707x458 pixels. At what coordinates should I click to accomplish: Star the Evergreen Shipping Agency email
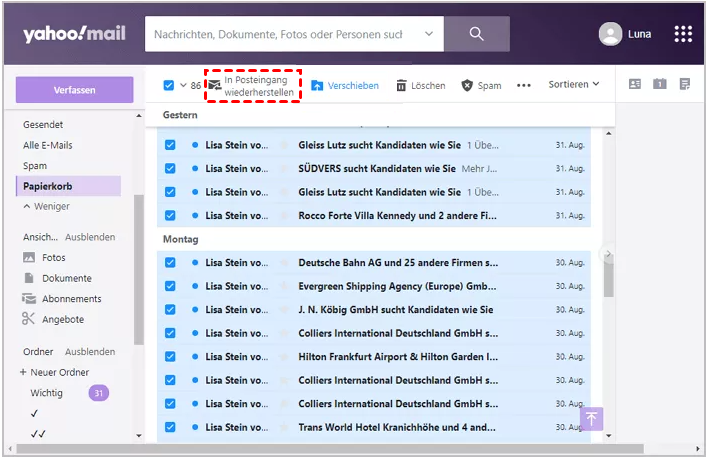[x=284, y=286]
